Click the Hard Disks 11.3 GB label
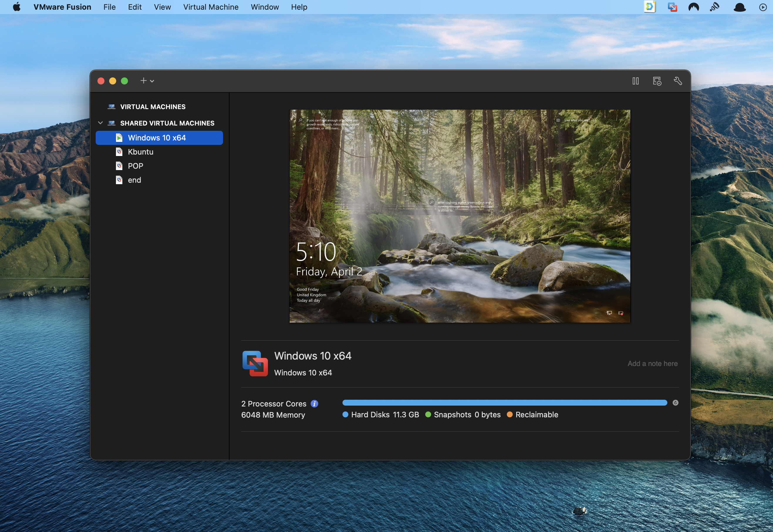This screenshot has width=773, height=532. [x=385, y=415]
